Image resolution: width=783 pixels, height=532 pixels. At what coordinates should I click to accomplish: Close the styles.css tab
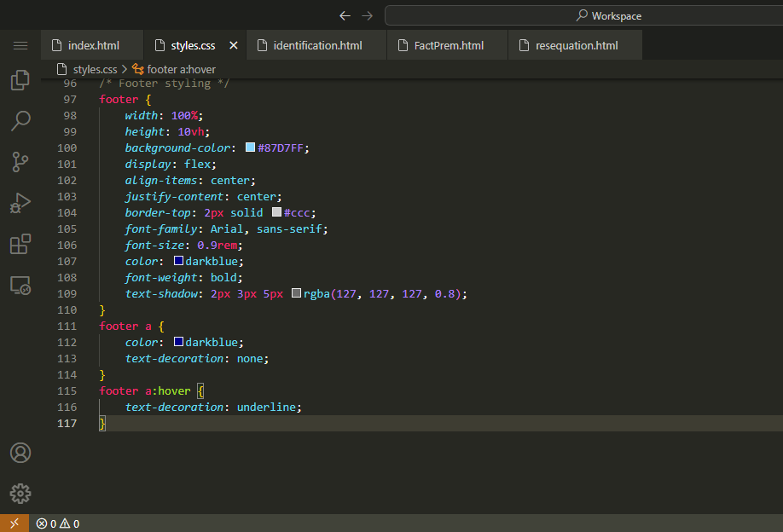tap(234, 45)
